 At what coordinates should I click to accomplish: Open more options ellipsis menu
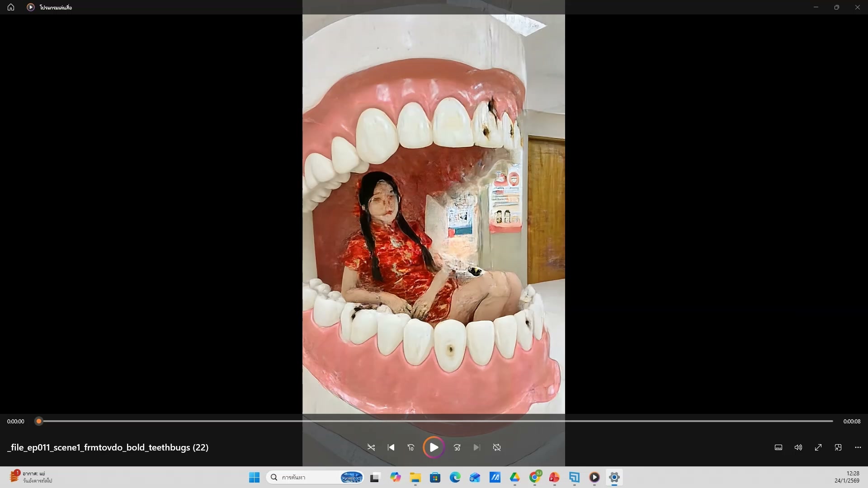[x=858, y=447]
